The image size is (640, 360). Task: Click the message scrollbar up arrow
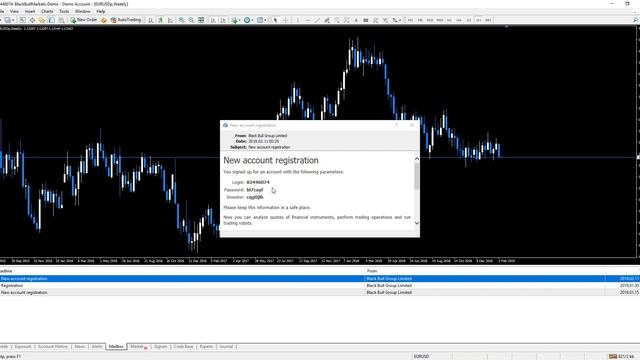(416, 159)
